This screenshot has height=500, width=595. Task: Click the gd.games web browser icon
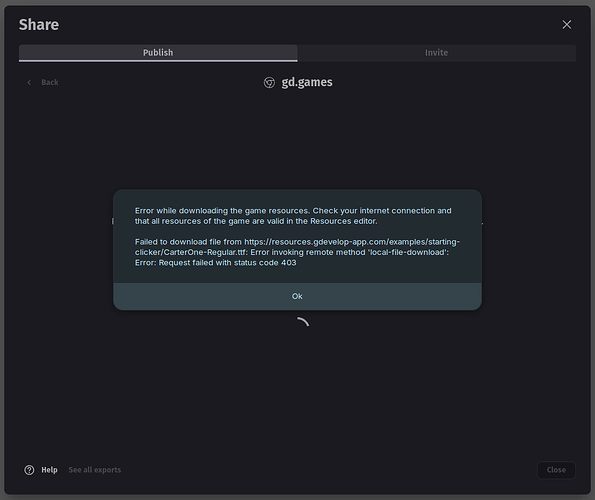point(269,82)
